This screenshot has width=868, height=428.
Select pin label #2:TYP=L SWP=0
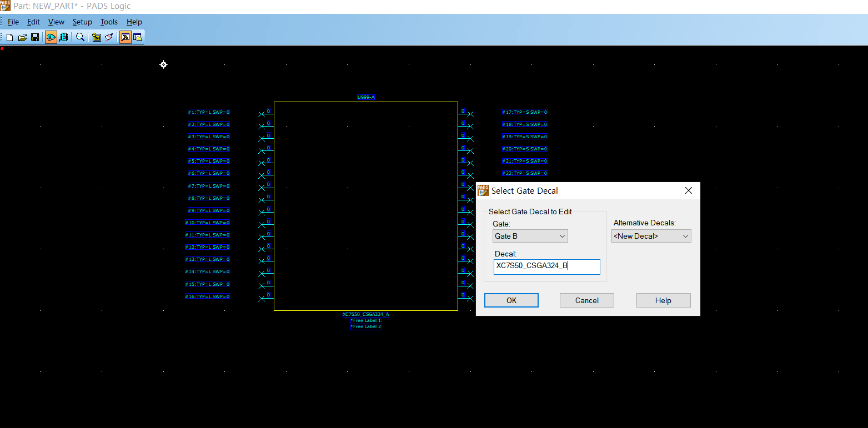tap(208, 124)
